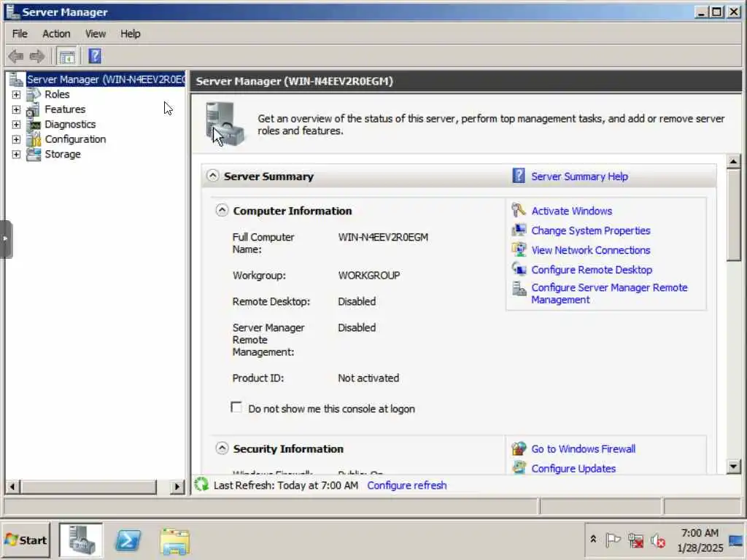
Task: Expand the Diagnostics tree node
Action: (x=16, y=125)
